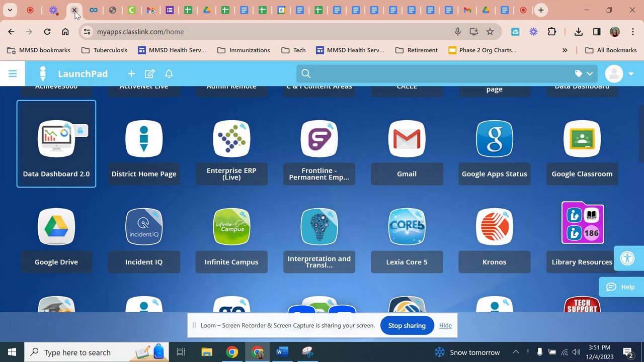Open a new Chrome tab
644x362 pixels.
point(541,10)
